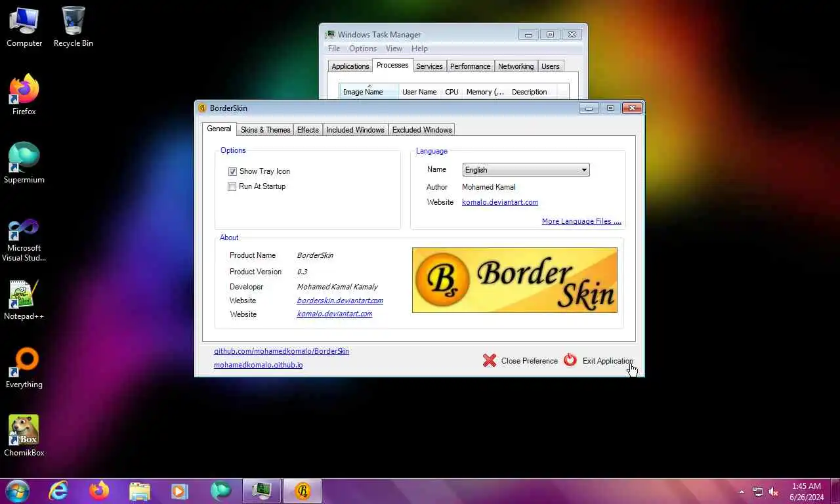Screen dimensions: 840x504
Task: Switch to the General tab
Action: click(219, 129)
